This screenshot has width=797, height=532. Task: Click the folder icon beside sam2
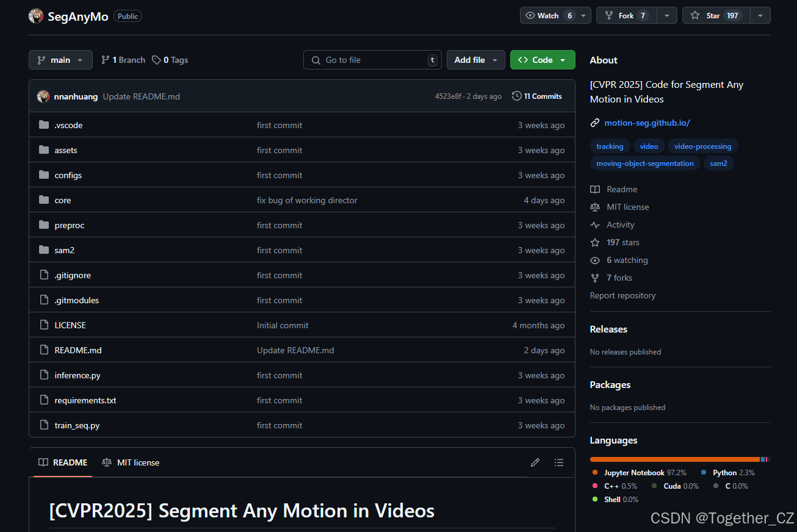click(44, 250)
